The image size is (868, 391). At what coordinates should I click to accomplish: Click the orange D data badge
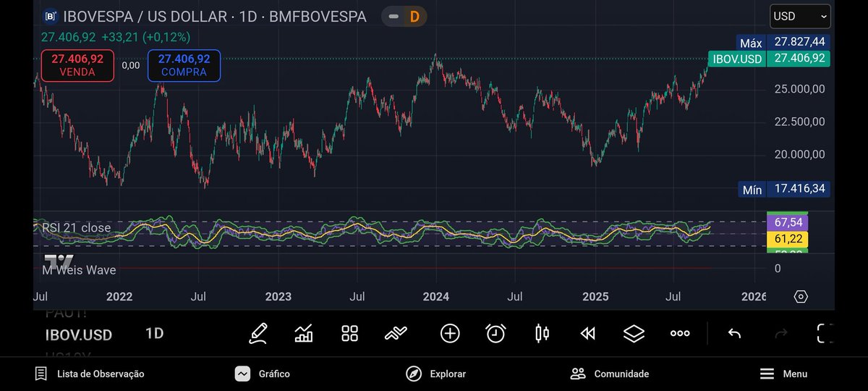point(414,16)
